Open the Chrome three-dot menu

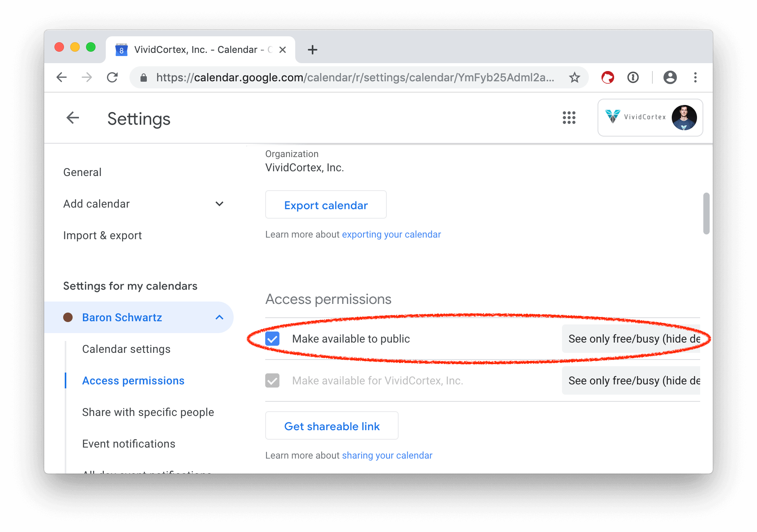pyautogui.click(x=695, y=77)
